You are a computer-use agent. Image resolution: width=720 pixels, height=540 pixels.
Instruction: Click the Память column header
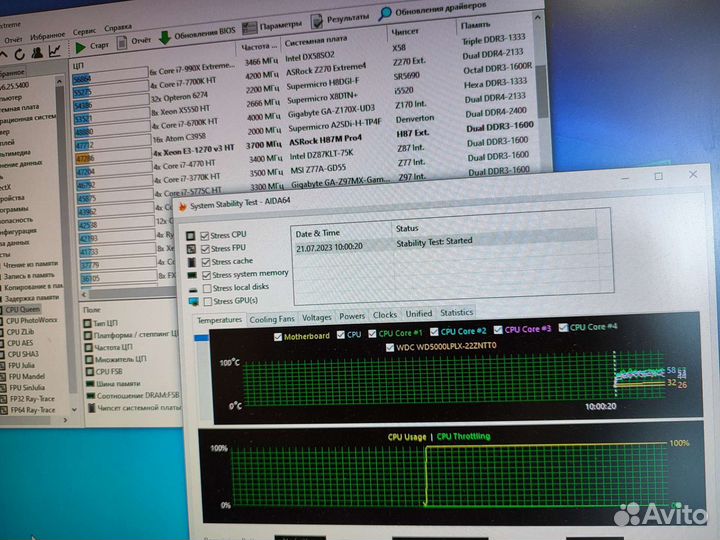click(x=475, y=25)
